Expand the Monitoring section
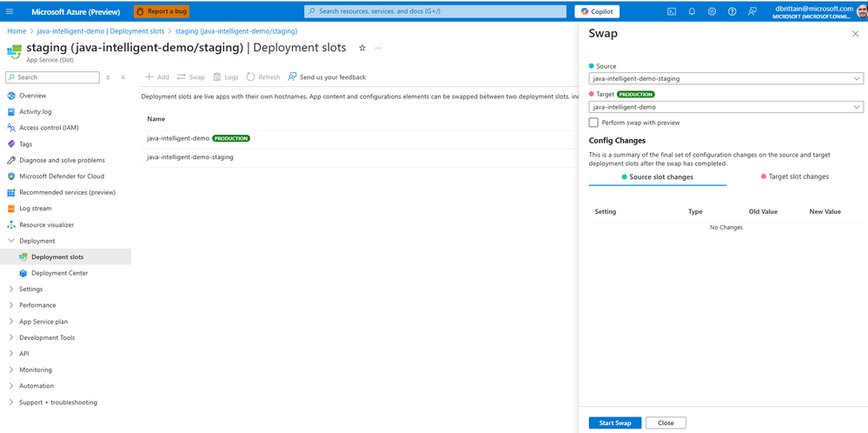This screenshot has height=433, width=868. coord(11,370)
